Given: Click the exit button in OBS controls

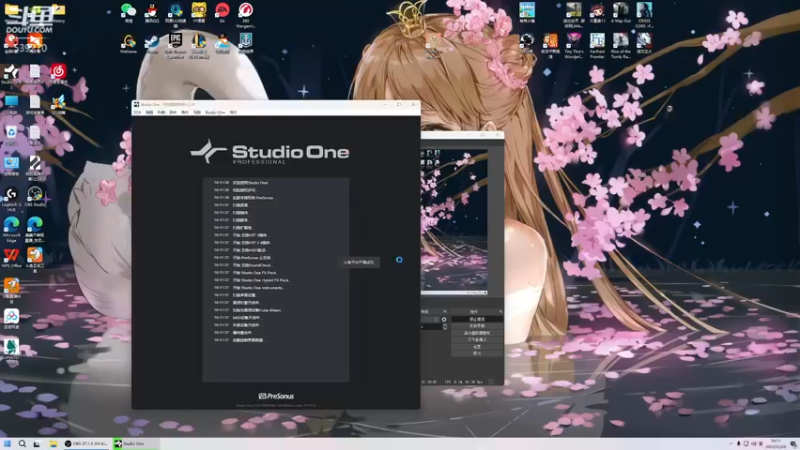Looking at the screenshot, I should (x=477, y=353).
